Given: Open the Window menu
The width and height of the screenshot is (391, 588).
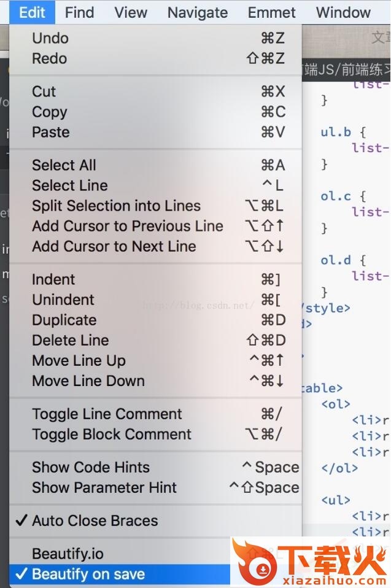Looking at the screenshot, I should [343, 12].
